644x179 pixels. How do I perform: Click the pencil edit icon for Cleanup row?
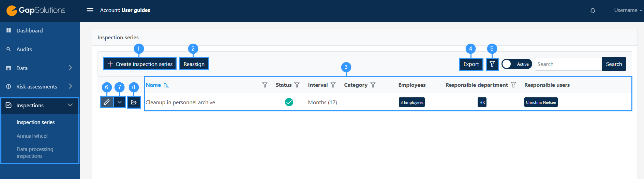click(x=107, y=102)
